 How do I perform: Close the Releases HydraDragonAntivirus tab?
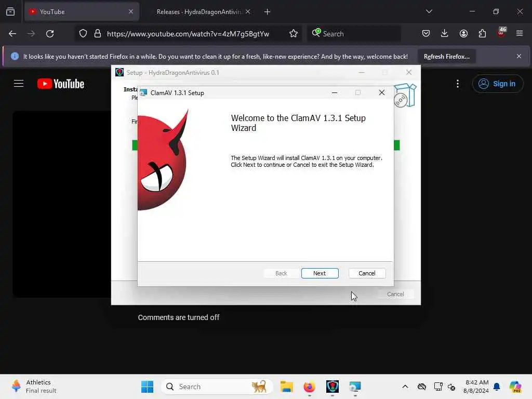point(248,12)
